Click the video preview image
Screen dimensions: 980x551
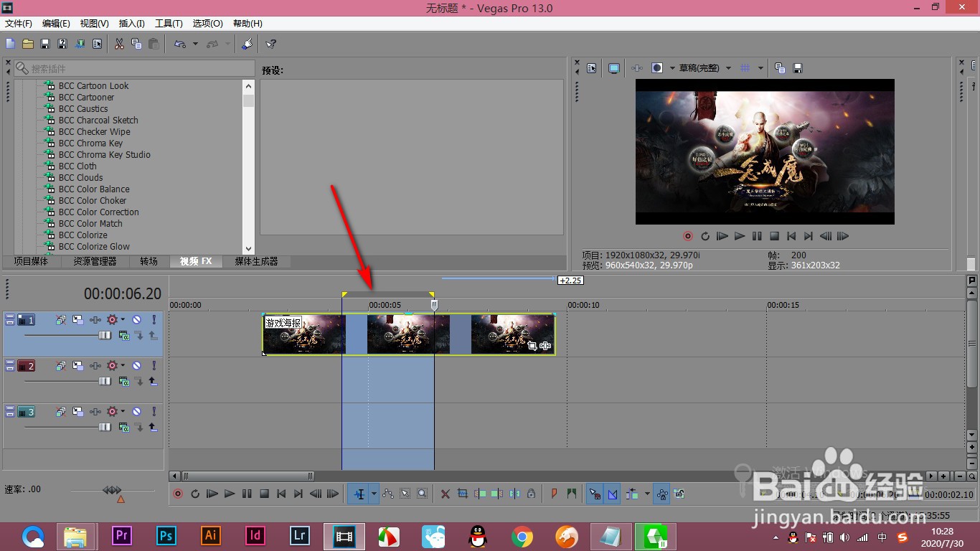pyautogui.click(x=765, y=151)
